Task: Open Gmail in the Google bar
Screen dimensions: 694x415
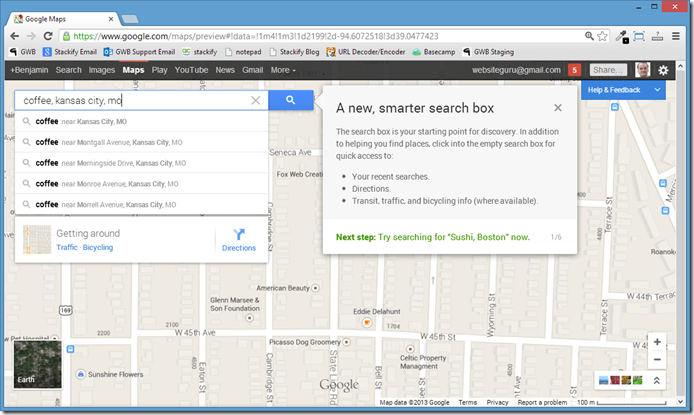Action: click(x=252, y=70)
